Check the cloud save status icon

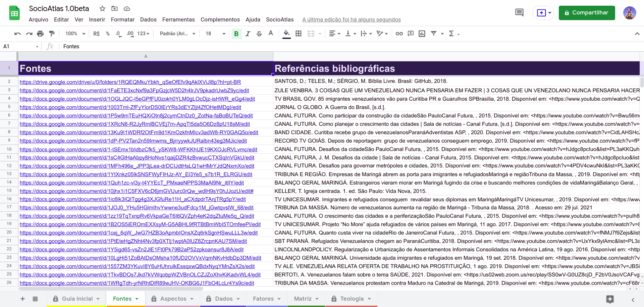[127, 8]
